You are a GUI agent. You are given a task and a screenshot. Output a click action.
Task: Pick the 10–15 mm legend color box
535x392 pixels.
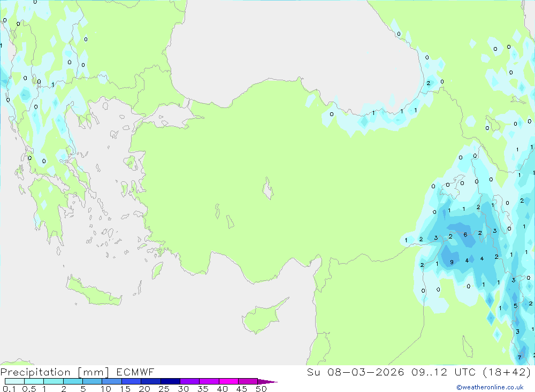click(112, 381)
